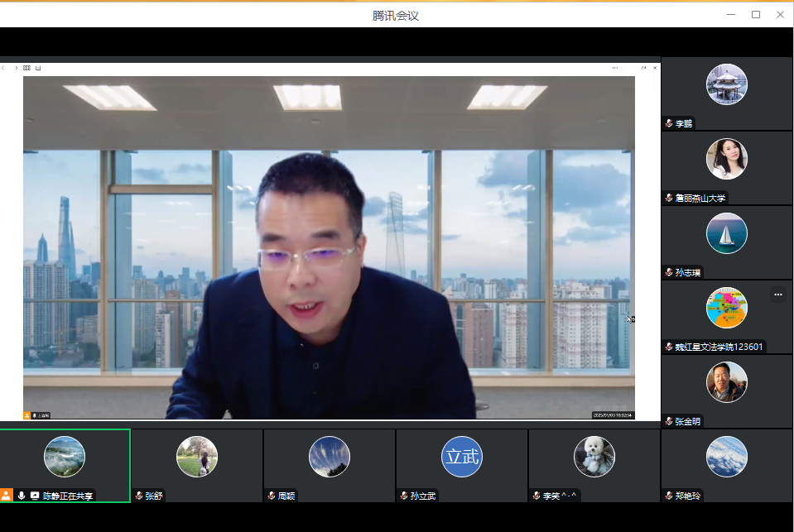Image resolution: width=794 pixels, height=532 pixels.
Task: Maximize the 腾讯会议 window
Action: coord(755,14)
